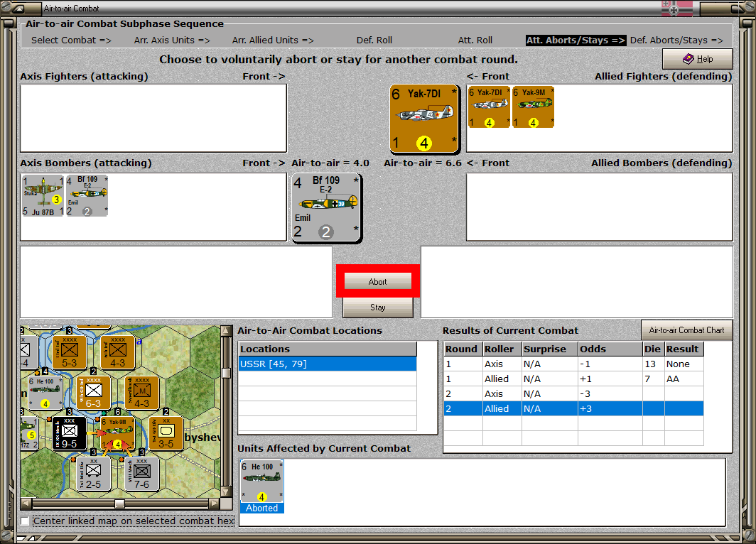The height and width of the screenshot is (544, 756).
Task: Select the Att. Roll subphase step
Action: pos(475,40)
